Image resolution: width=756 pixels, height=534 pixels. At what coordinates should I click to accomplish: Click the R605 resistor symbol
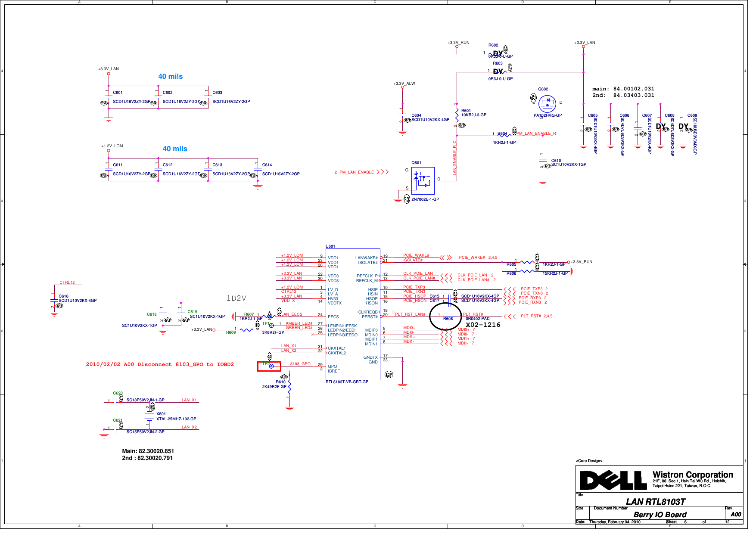pos(526,262)
